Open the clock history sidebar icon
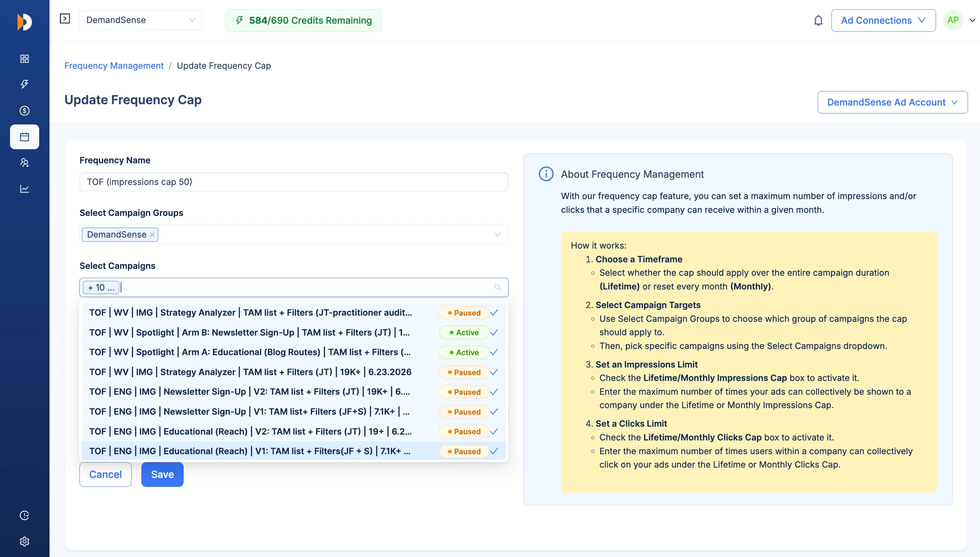 coord(24,515)
